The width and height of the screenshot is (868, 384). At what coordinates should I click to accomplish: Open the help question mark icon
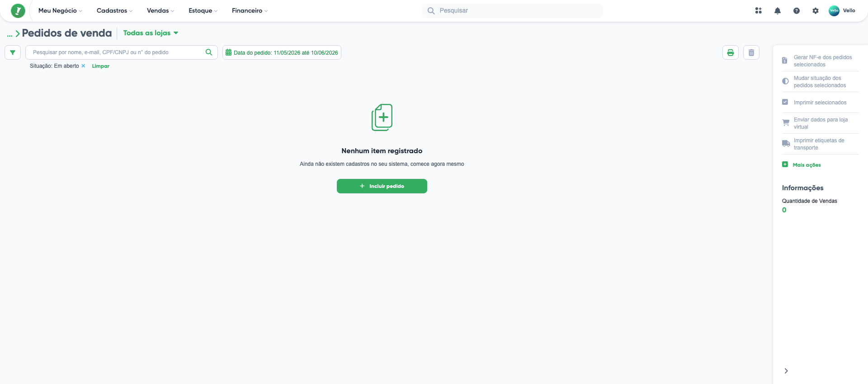797,10
